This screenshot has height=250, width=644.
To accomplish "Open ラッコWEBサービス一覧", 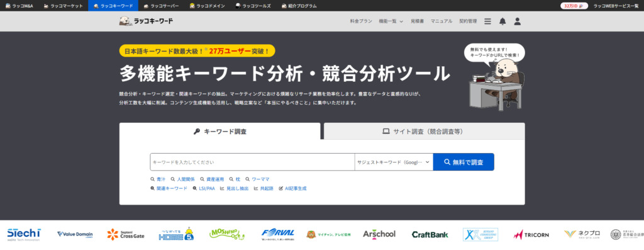I will [x=616, y=6].
